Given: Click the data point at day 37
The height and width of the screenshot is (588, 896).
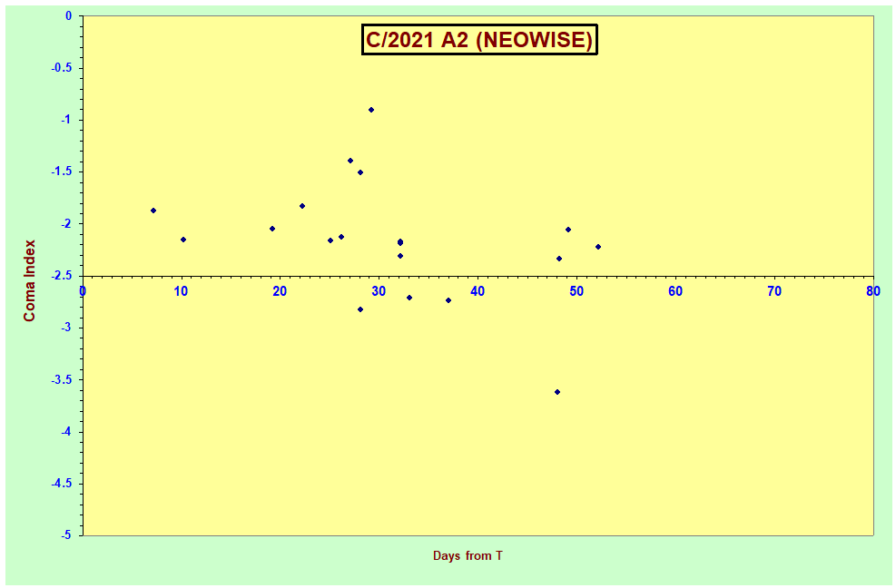Looking at the screenshot, I should (448, 300).
